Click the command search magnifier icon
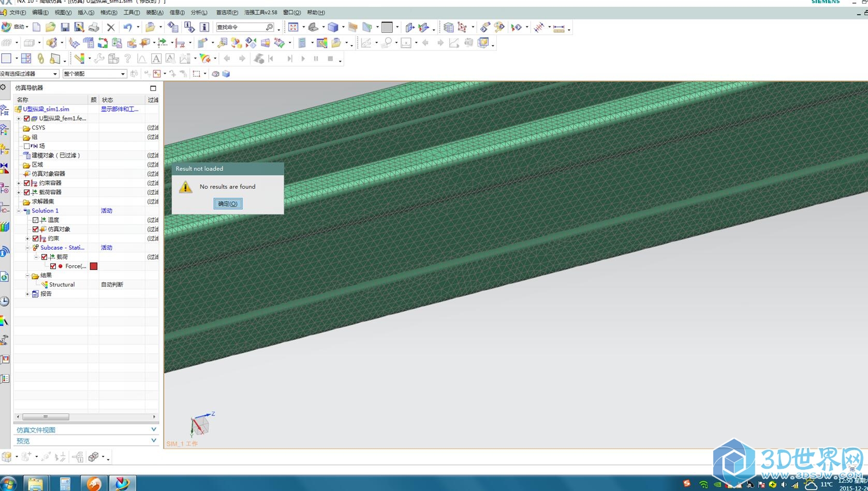868x491 pixels. (x=269, y=27)
